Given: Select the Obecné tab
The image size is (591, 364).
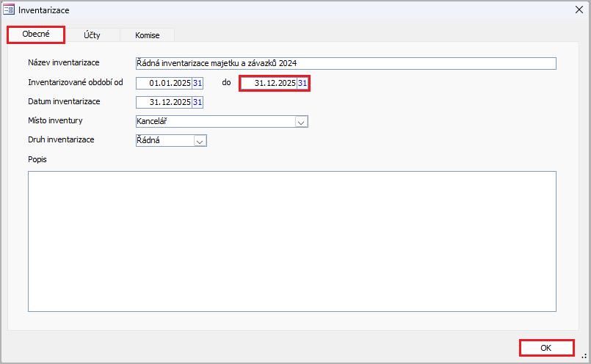Looking at the screenshot, I should coord(36,34).
